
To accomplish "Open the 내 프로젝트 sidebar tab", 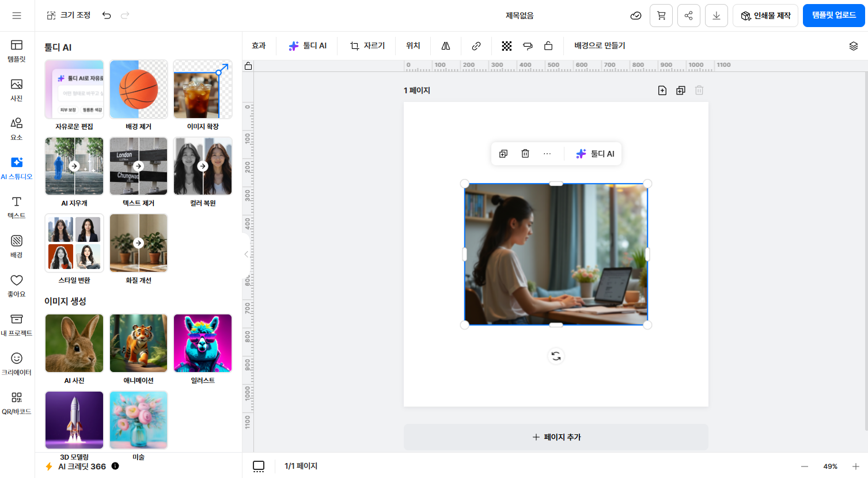I will pos(17,325).
